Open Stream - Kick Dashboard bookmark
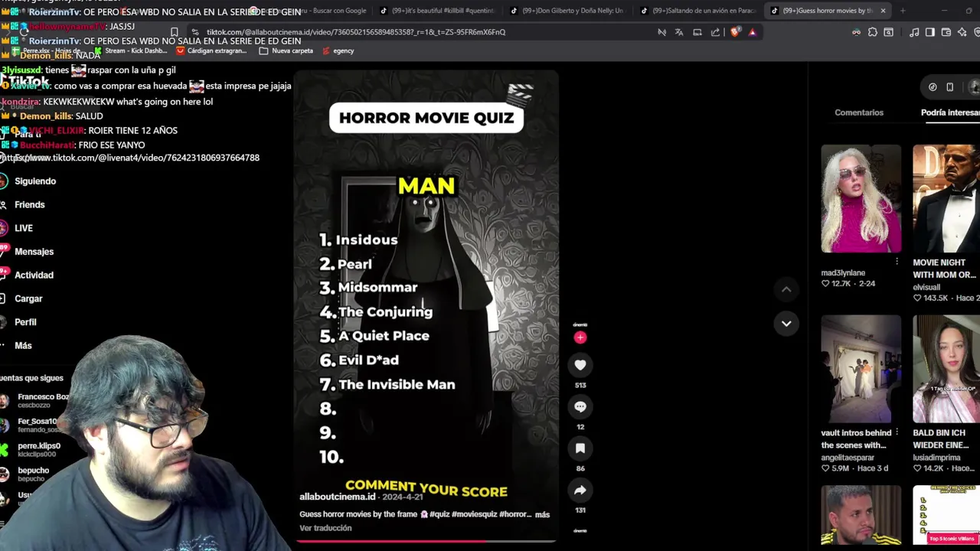The image size is (980, 551). 129,51
